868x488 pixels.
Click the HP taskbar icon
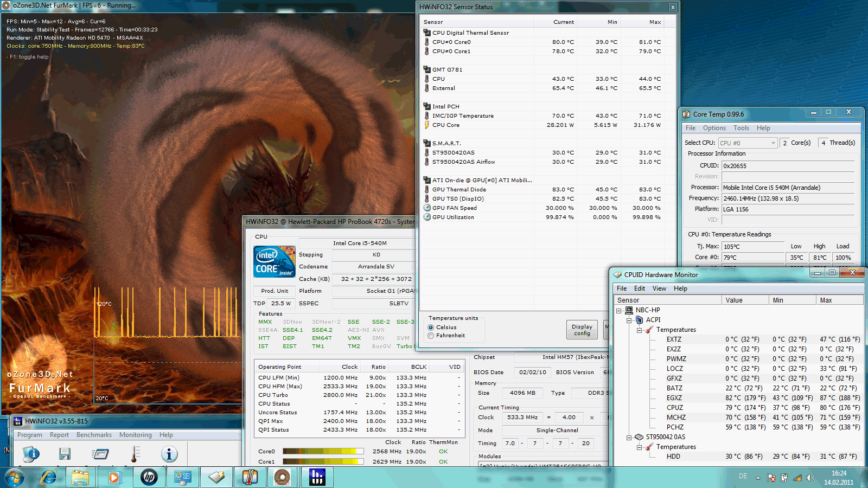[x=149, y=478]
